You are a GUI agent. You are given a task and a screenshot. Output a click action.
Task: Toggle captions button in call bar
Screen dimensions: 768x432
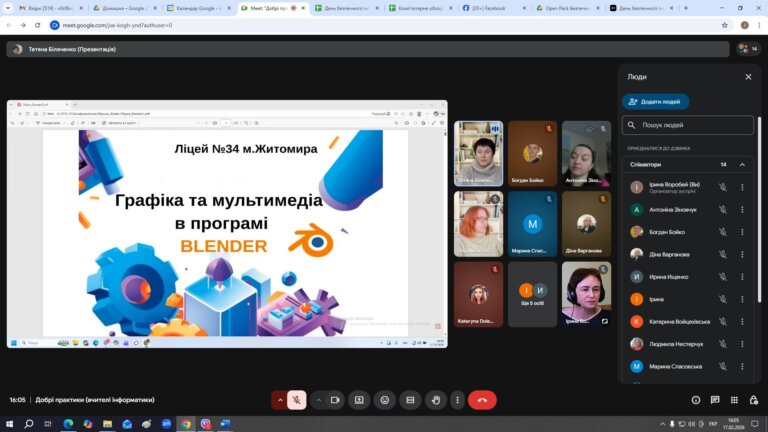[410, 400]
